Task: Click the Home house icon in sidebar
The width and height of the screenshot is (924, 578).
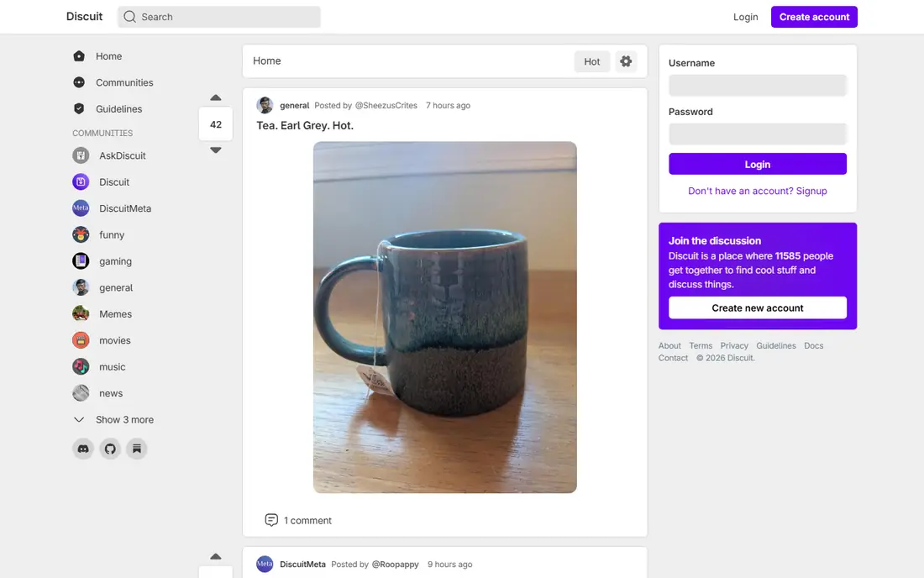Action: tap(79, 56)
